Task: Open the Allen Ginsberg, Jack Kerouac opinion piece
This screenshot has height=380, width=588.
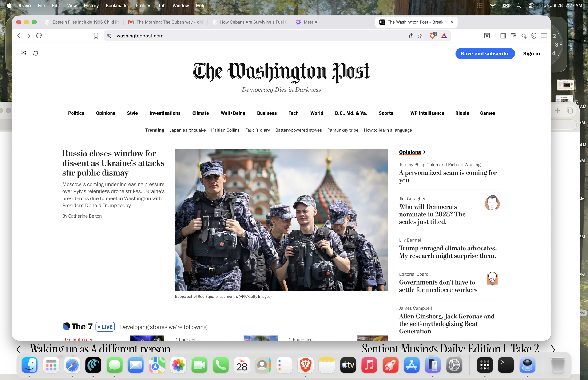Action: (x=447, y=324)
